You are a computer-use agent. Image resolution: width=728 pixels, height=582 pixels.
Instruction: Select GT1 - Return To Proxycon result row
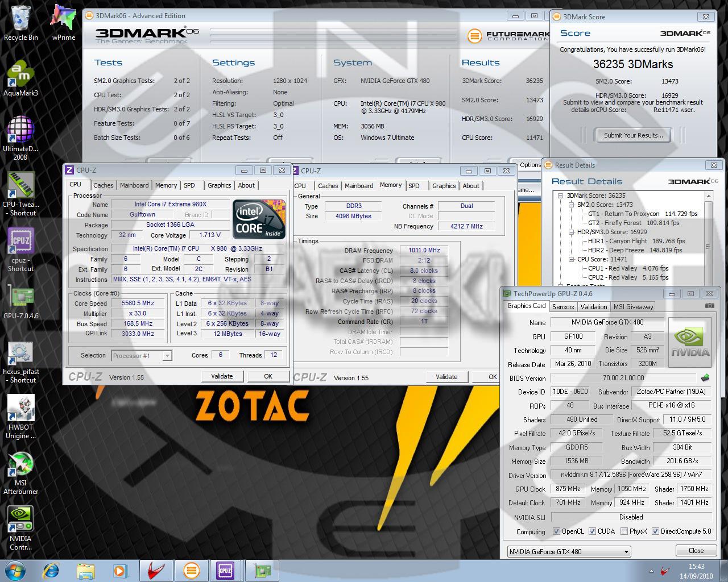coord(643,214)
